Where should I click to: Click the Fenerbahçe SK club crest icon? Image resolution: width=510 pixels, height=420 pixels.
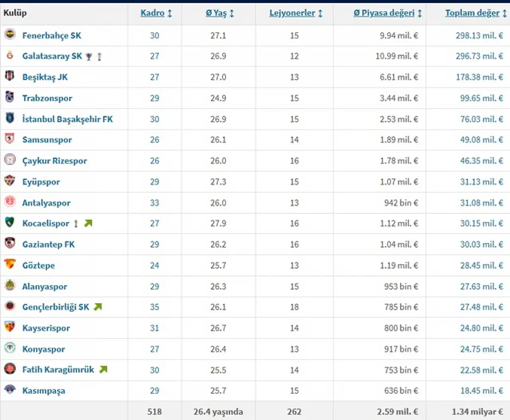10,35
